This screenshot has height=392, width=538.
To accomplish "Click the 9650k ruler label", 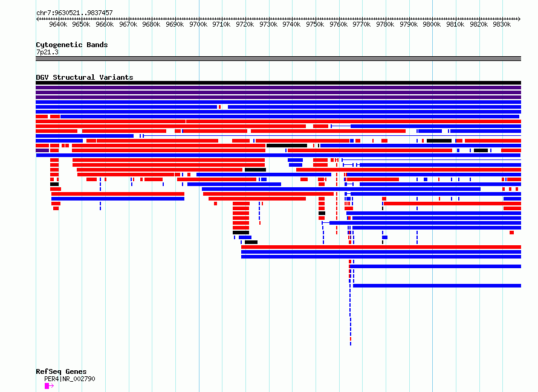I will tap(82, 24).
